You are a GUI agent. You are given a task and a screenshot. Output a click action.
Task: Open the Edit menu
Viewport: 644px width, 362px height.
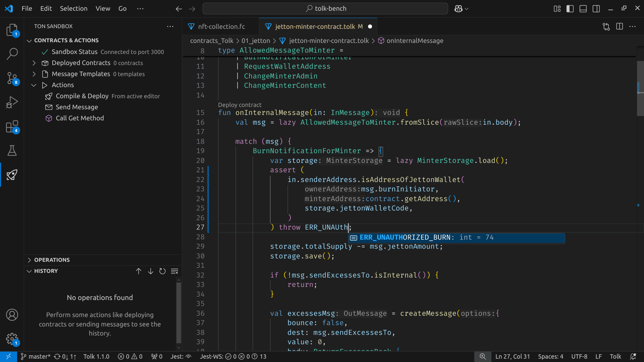46,8
